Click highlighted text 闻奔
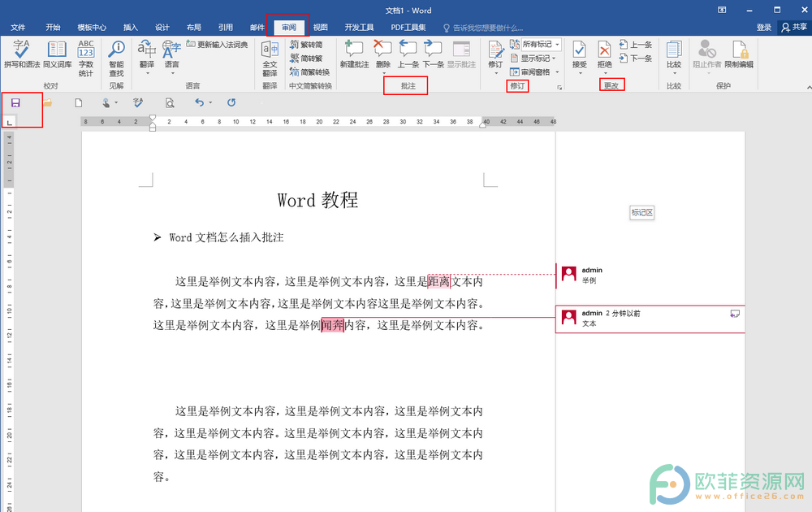Viewport: 812px width, 512px height. click(x=332, y=325)
